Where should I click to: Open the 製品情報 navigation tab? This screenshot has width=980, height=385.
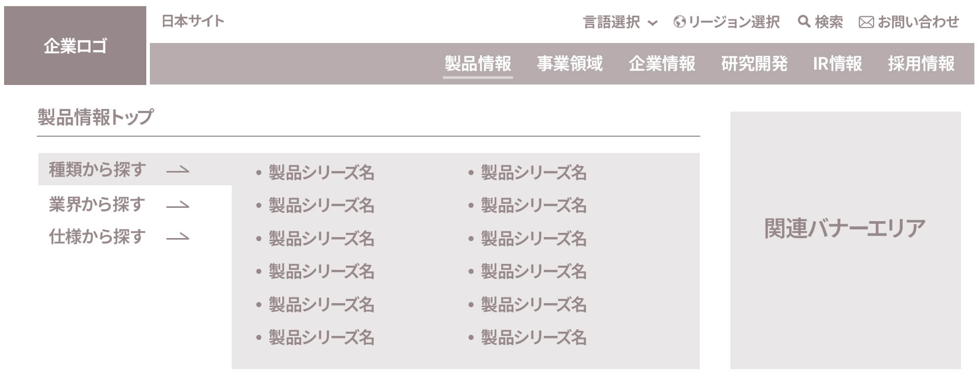pos(478,63)
